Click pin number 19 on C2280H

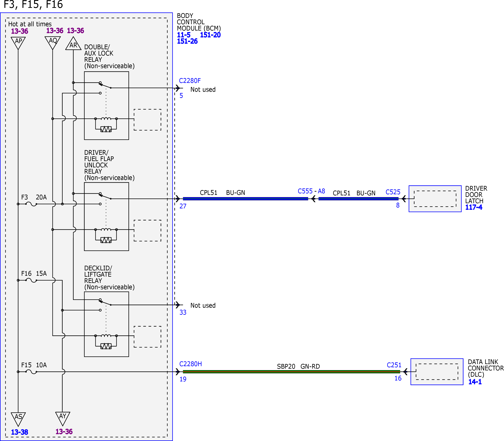point(183,379)
